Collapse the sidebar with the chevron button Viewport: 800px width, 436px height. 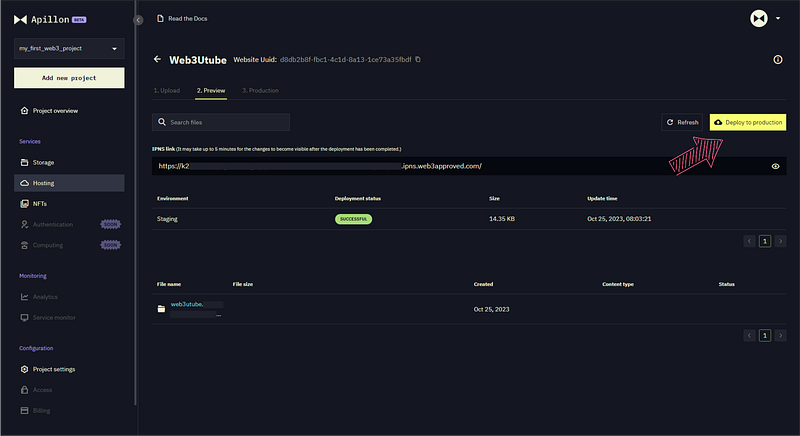[x=138, y=20]
